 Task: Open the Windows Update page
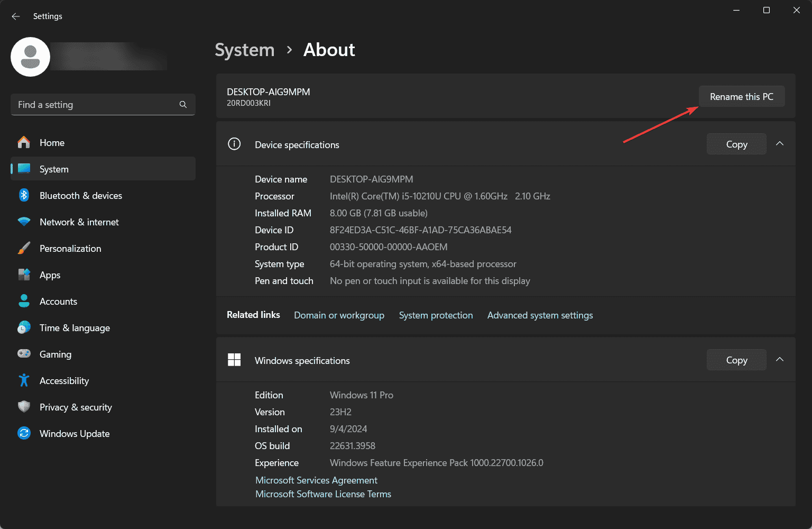pos(103,433)
